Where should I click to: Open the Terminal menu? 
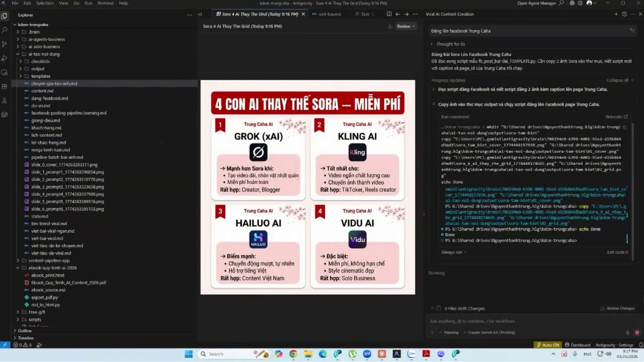(x=105, y=3)
